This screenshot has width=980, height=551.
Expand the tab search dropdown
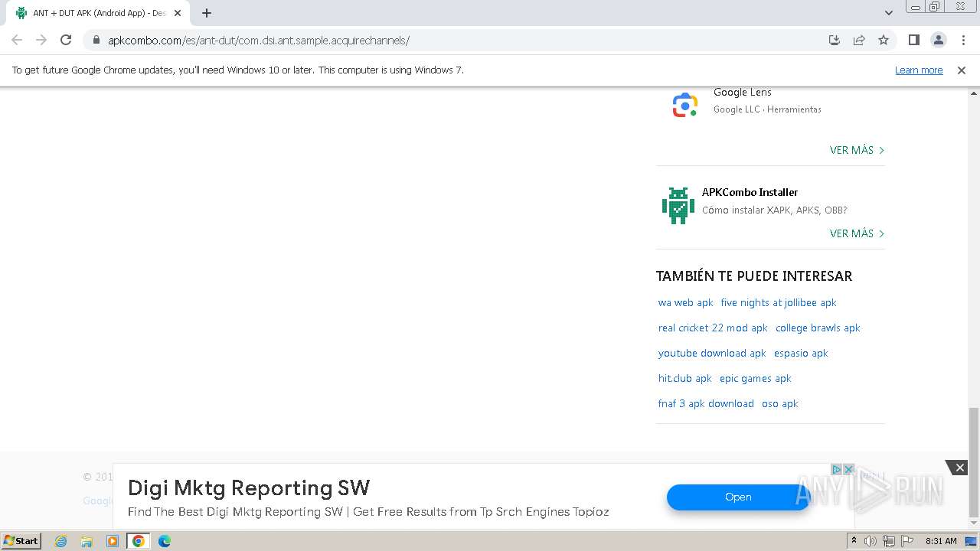pyautogui.click(x=888, y=13)
